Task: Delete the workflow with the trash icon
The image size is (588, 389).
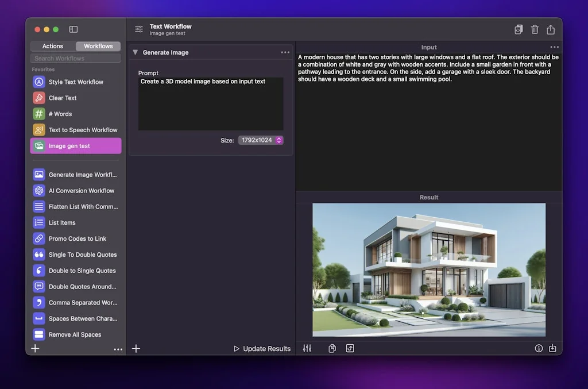Action: 534,29
